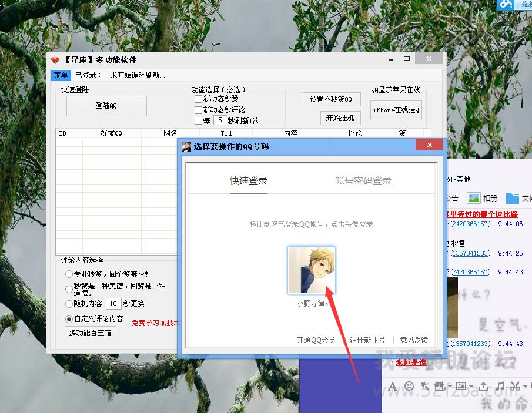Open the emoji smiley picker in chat

pyautogui.click(x=409, y=386)
